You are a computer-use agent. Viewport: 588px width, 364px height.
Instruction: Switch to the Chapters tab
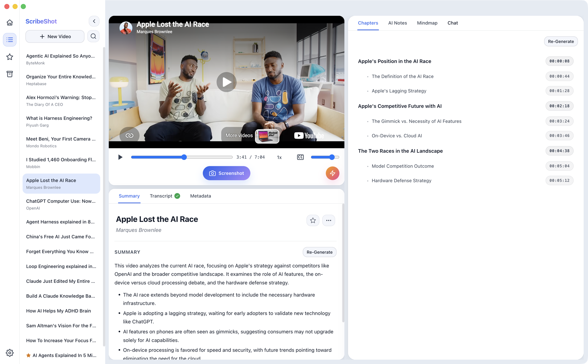click(x=368, y=23)
